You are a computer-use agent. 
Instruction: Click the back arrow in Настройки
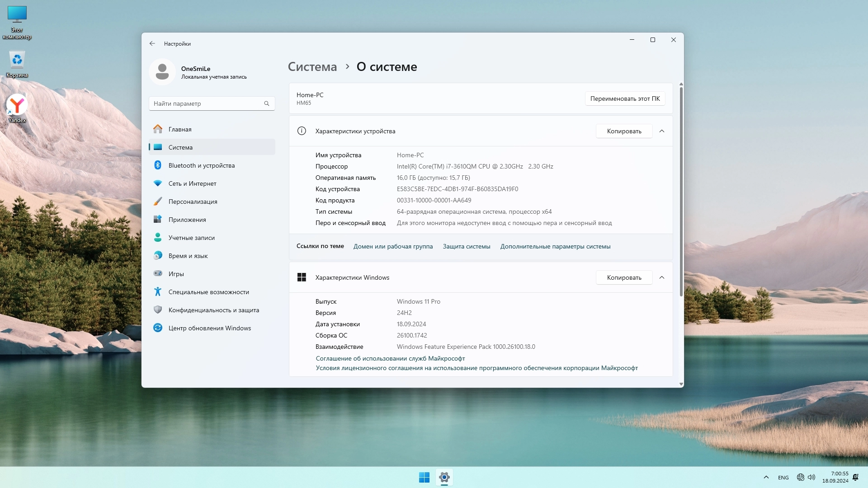pos(152,44)
